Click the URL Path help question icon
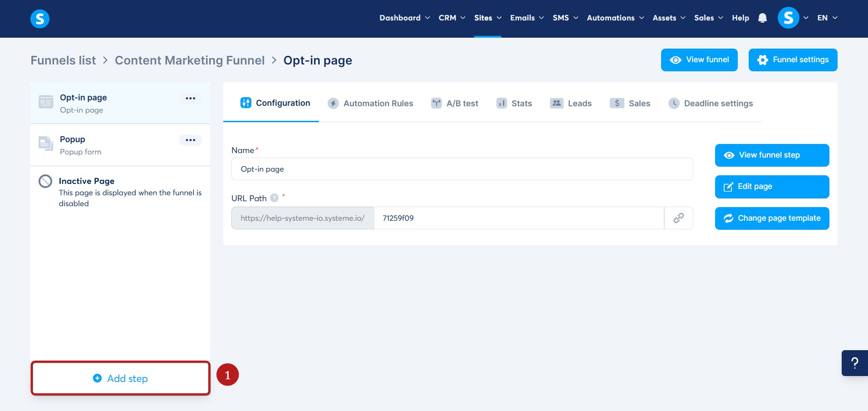 pos(274,198)
